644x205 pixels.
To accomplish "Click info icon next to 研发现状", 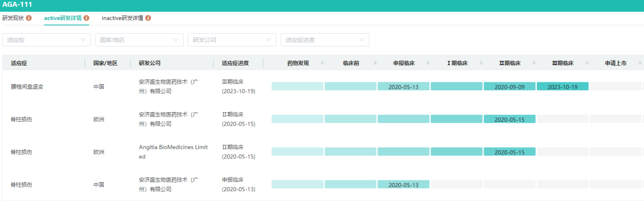I will point(29,18).
